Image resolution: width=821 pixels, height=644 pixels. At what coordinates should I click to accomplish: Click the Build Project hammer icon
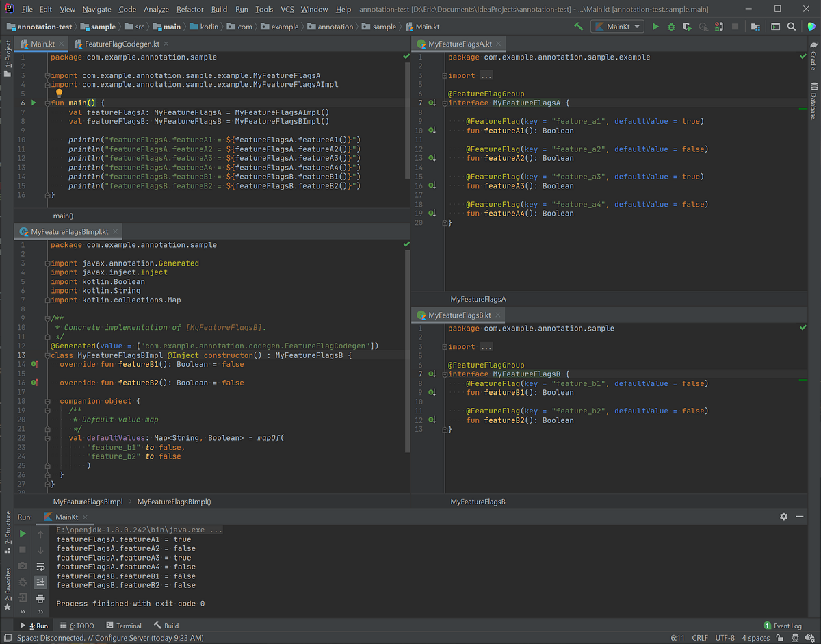[579, 27]
